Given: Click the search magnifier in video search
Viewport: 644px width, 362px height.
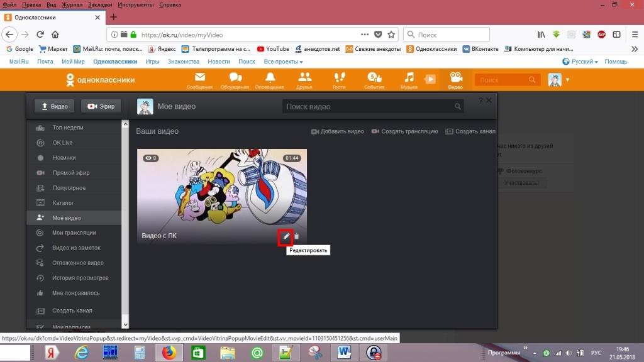Looking at the screenshot, I should coord(458,107).
